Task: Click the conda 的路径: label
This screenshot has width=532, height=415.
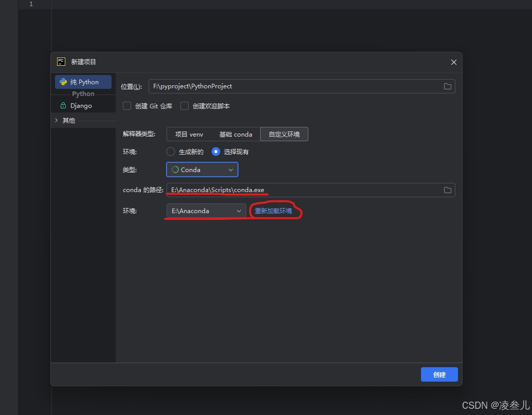Action: [143, 190]
